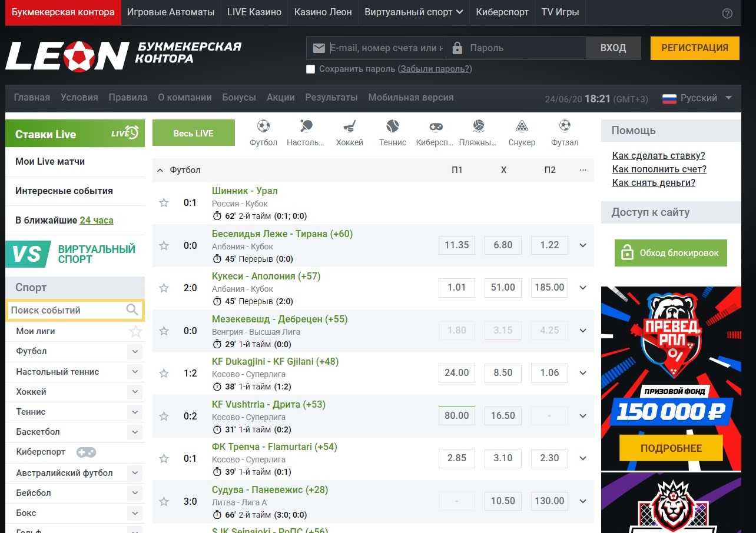756x533 pixels.
Task: Expand the Хоккей sidebar category
Action: coord(135,392)
